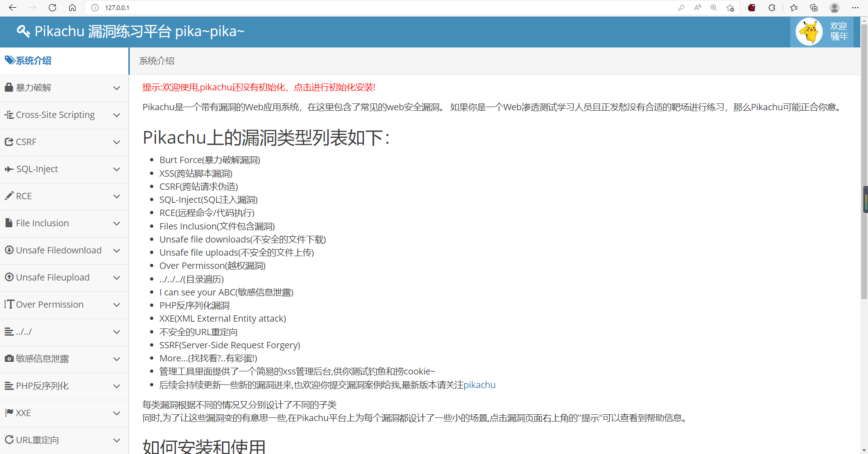
Task: Click the XXE flag icon
Action: [x=9, y=412]
